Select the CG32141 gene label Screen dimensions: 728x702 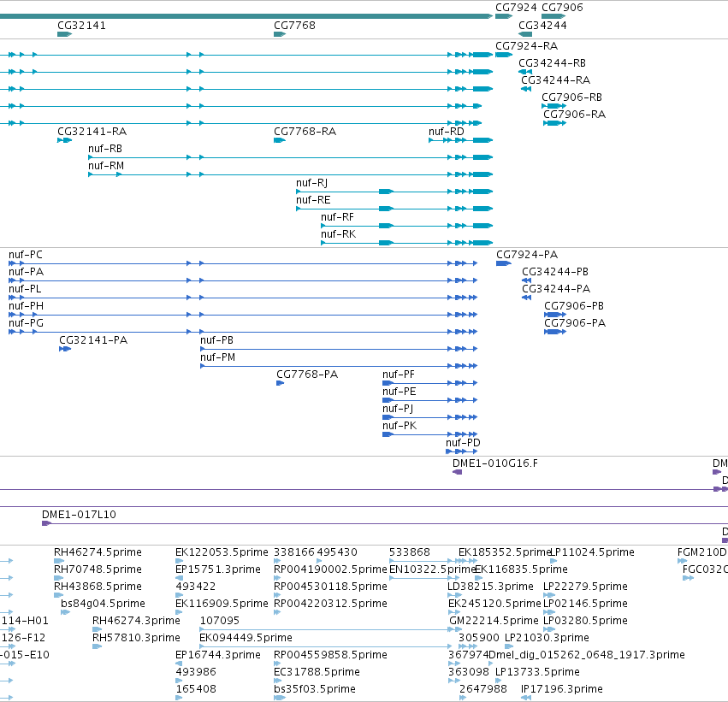coord(82,26)
